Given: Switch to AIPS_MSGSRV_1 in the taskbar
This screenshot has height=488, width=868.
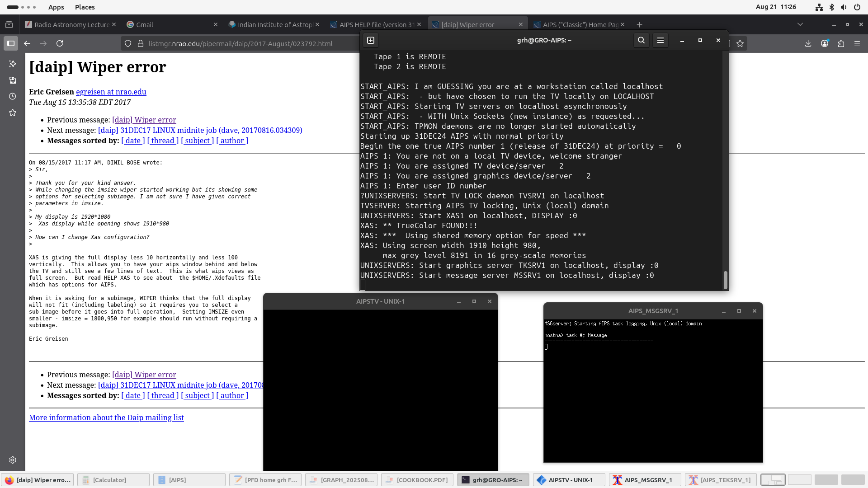Looking at the screenshot, I should pos(645,480).
